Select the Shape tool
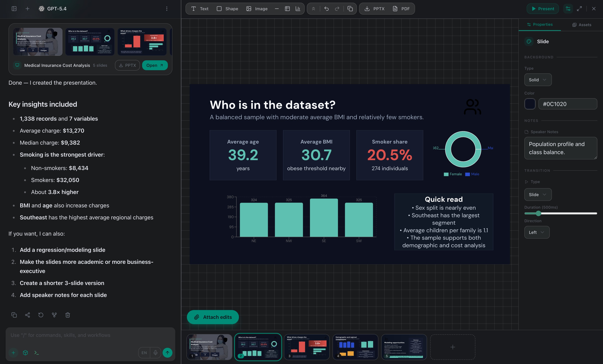Viewport: 603px width, 364px height. (x=227, y=9)
